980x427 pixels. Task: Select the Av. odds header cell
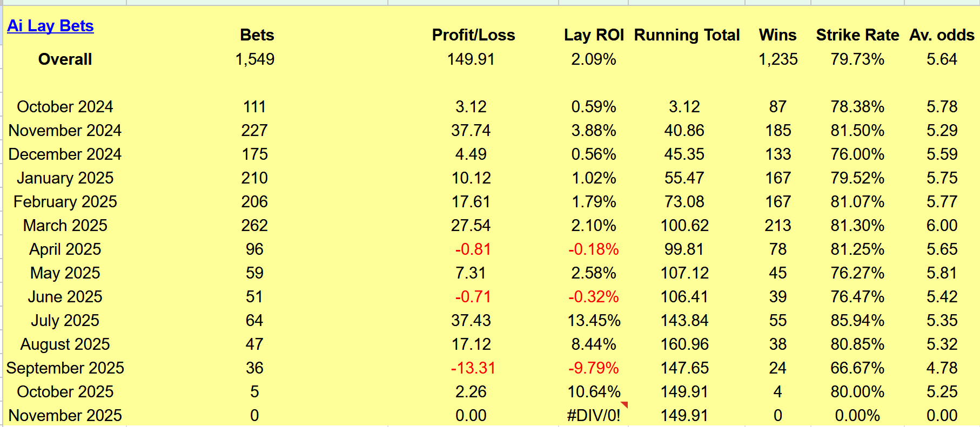pyautogui.click(x=942, y=35)
